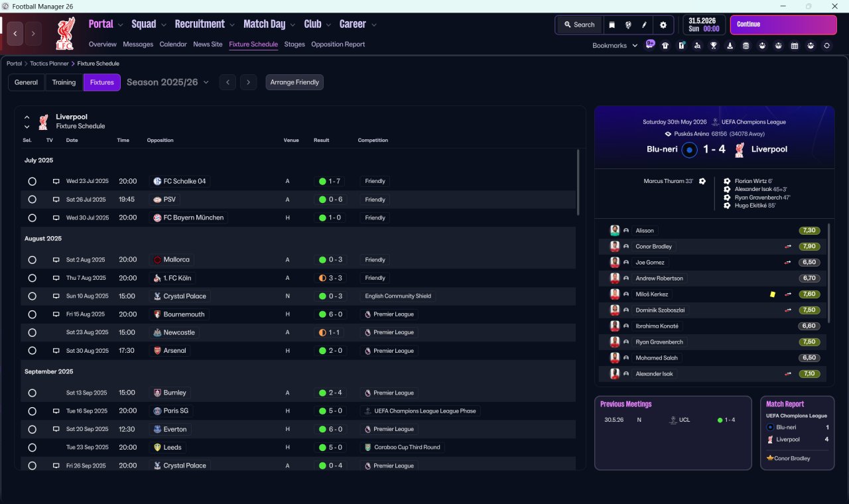Image resolution: width=849 pixels, height=504 pixels.
Task: Click the fixtures list vertical scrollbar
Action: click(x=578, y=182)
